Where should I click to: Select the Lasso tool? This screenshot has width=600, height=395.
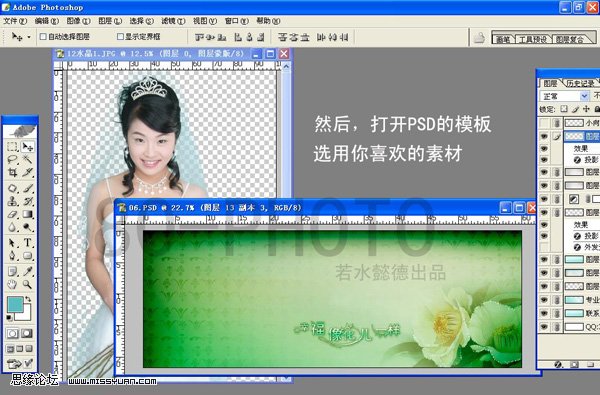point(12,159)
